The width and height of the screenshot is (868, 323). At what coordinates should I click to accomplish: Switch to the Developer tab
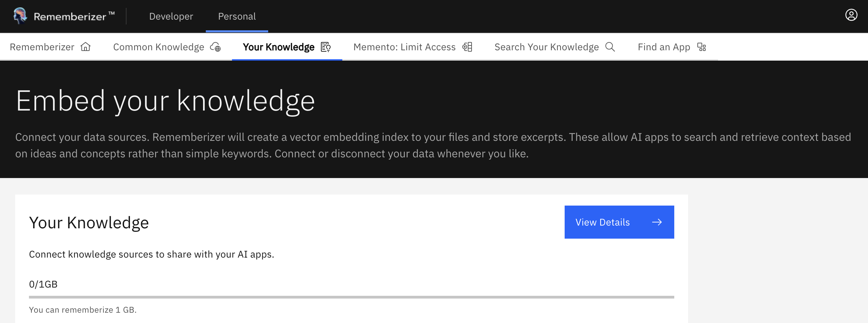click(171, 16)
